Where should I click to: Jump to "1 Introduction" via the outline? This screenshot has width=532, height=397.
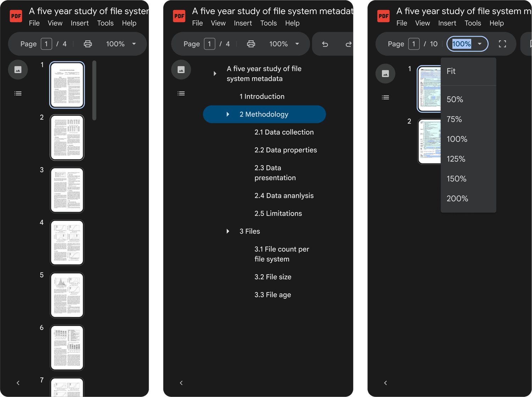262,96
